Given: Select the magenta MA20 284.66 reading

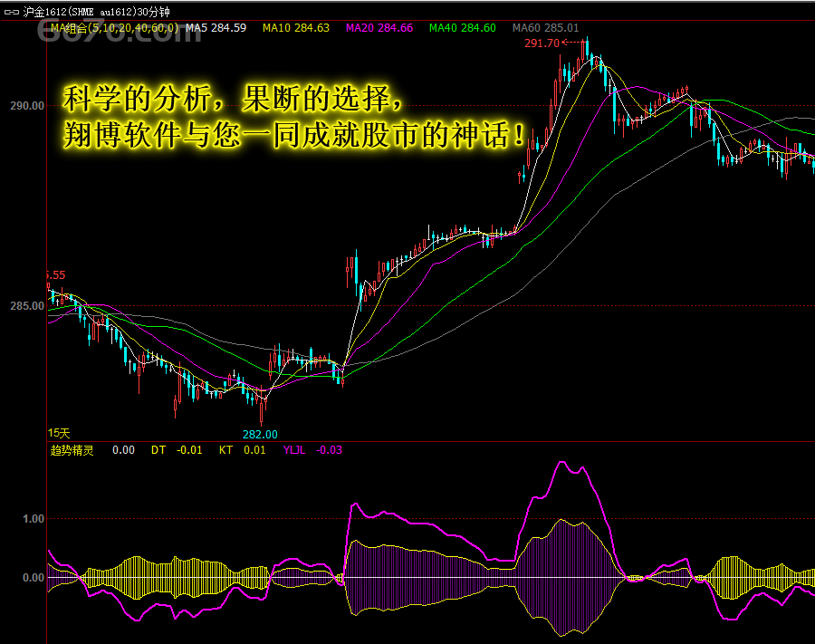Looking at the screenshot, I should (x=379, y=28).
